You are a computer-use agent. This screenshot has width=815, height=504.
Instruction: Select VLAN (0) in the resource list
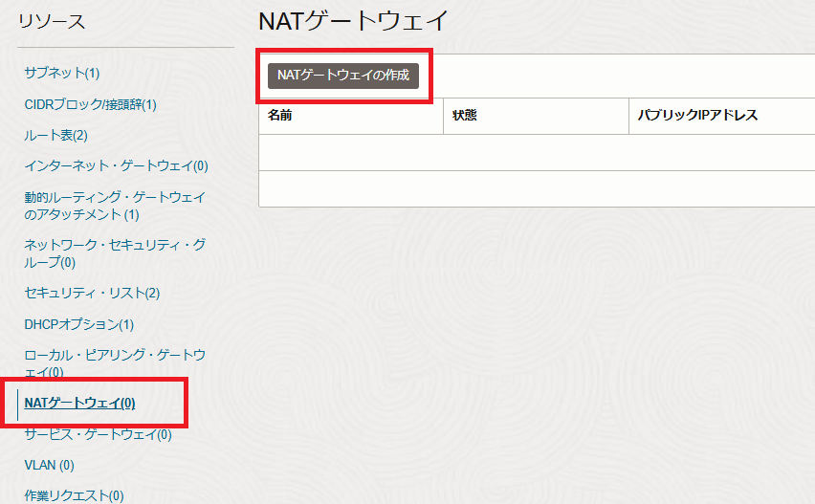(x=50, y=465)
